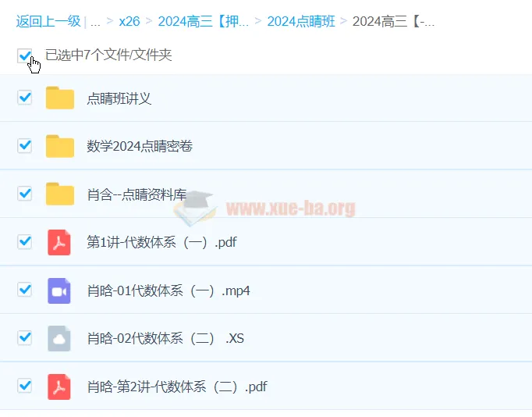Image resolution: width=532 pixels, height=417 pixels.
Task: Open folder name 数学2024点睛密卷
Action: (x=140, y=146)
